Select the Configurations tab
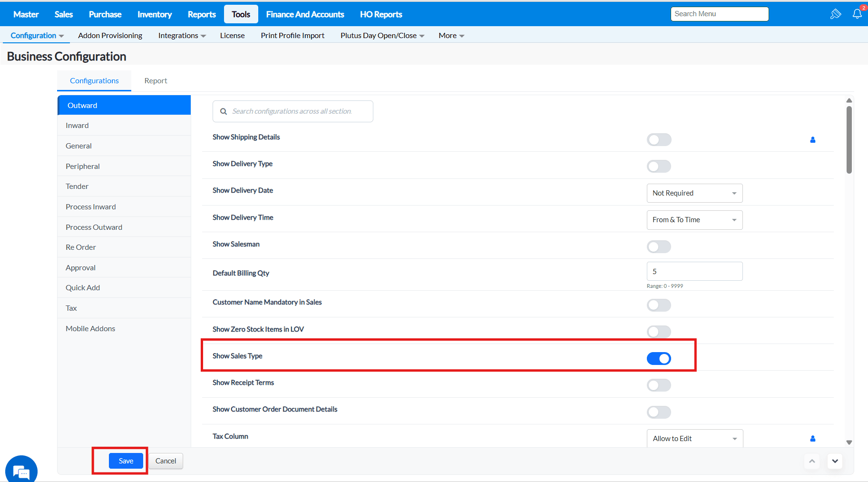This screenshot has height=482, width=868. [94, 81]
